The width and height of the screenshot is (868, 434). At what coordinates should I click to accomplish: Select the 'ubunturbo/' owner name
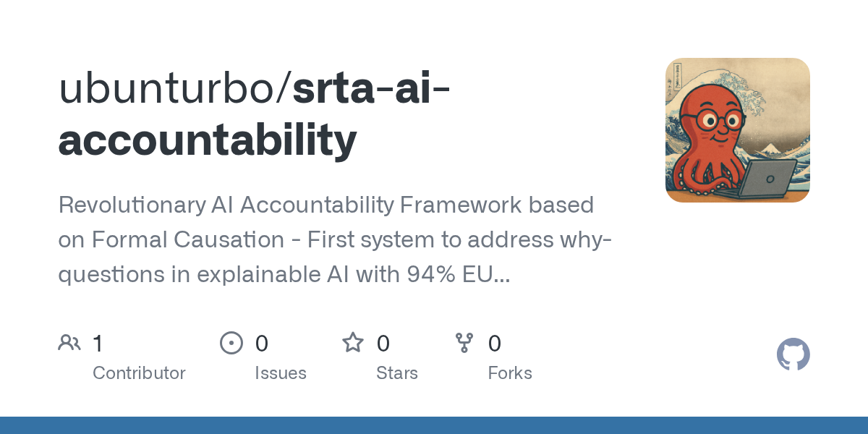[175, 88]
